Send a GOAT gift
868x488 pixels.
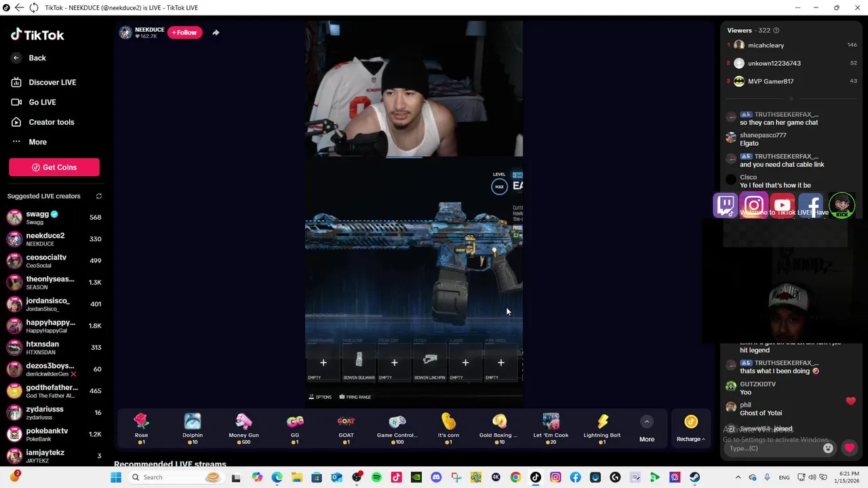pos(346,429)
